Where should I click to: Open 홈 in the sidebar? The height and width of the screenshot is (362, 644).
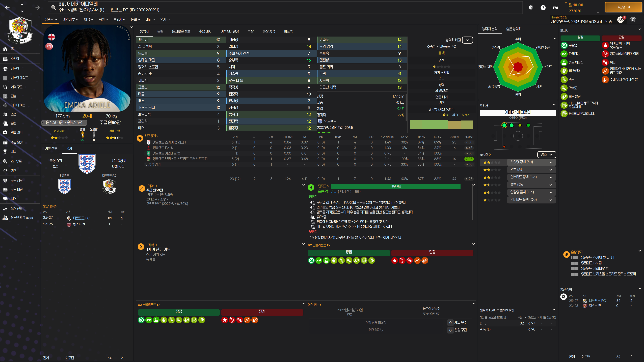pos(12,49)
